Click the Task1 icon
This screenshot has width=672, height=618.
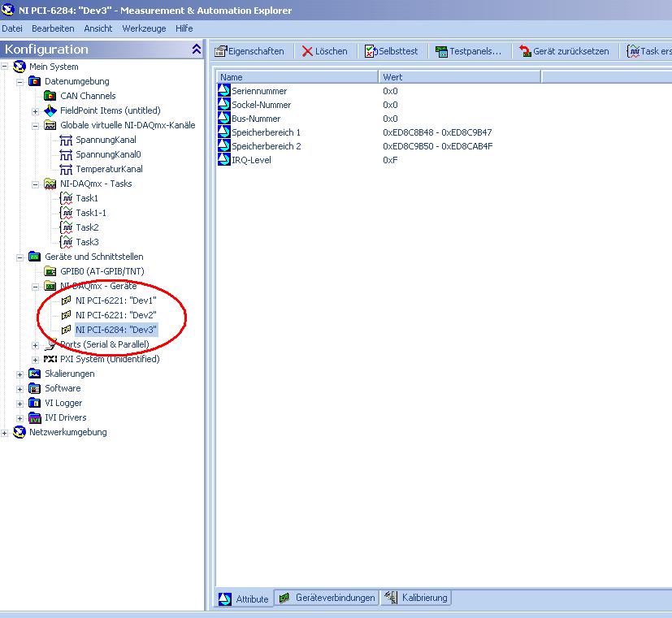coord(66,198)
